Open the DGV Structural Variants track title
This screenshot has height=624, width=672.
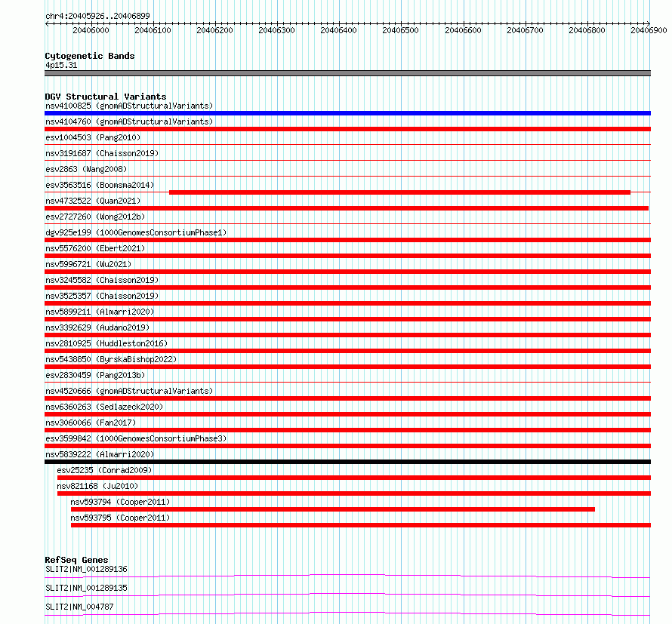tap(106, 97)
